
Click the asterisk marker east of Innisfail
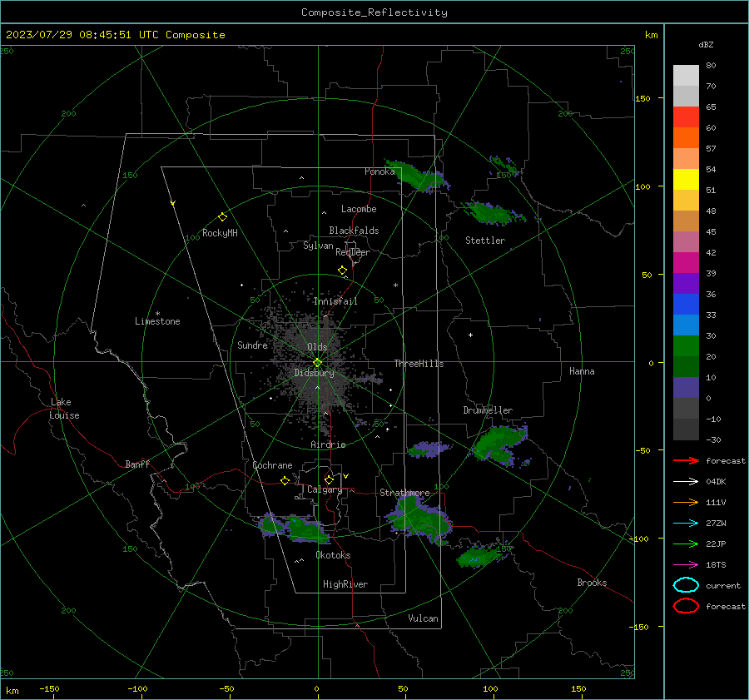point(395,285)
